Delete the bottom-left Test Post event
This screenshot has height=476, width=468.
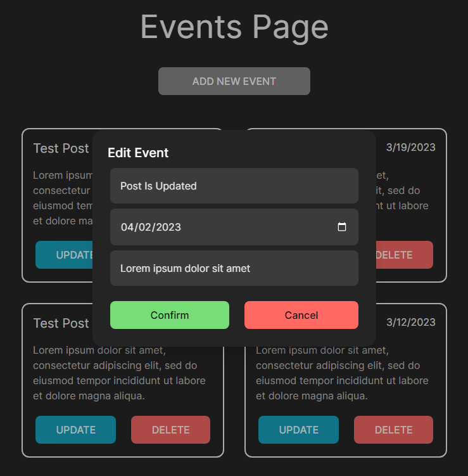[170, 430]
